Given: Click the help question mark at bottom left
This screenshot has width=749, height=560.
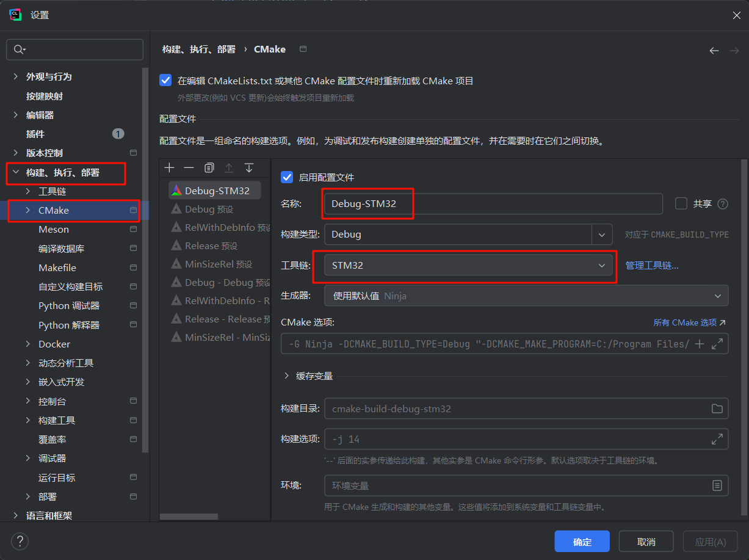Looking at the screenshot, I should pos(20,541).
